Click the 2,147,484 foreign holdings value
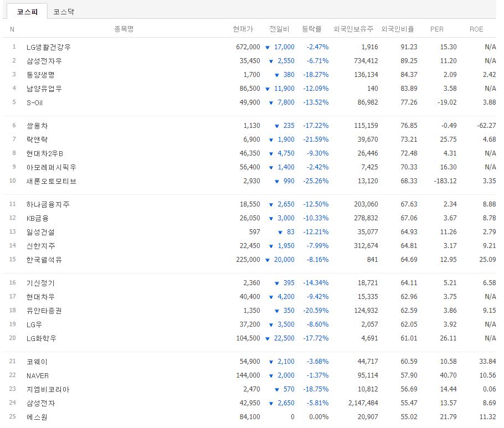This screenshot has height=428, width=504. (363, 403)
